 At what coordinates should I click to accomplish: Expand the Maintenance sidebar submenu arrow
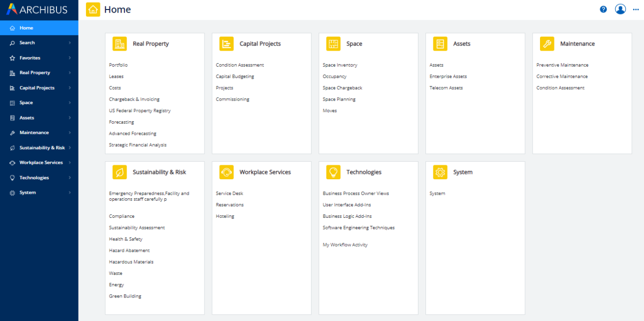coord(69,133)
